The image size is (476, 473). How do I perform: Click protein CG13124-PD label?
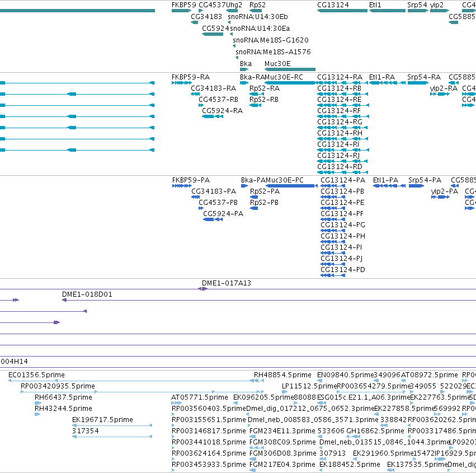343,270
